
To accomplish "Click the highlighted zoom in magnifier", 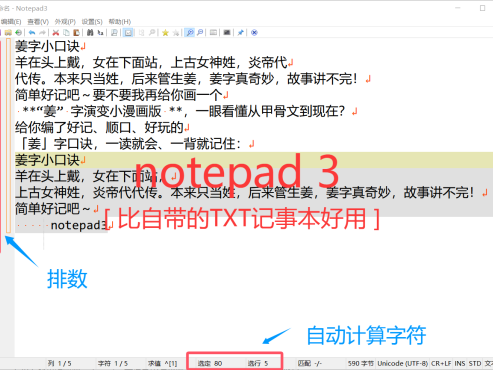I will [190, 33].
